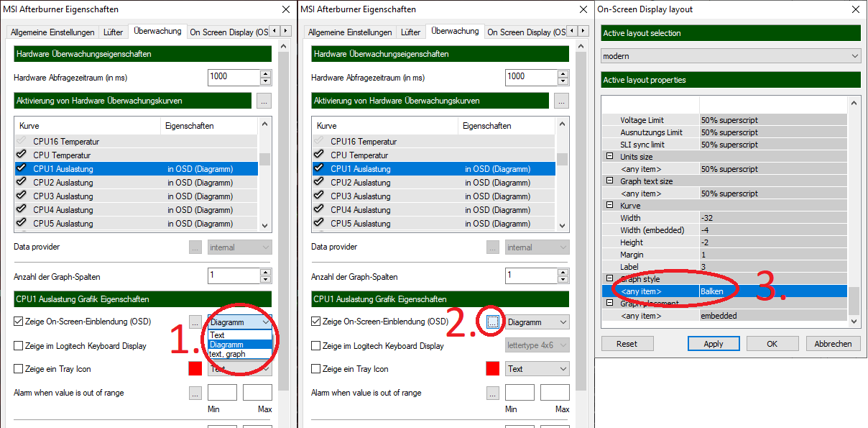This screenshot has height=428, width=868.
Task: Open On Screen Display tab in left window
Action: click(228, 32)
